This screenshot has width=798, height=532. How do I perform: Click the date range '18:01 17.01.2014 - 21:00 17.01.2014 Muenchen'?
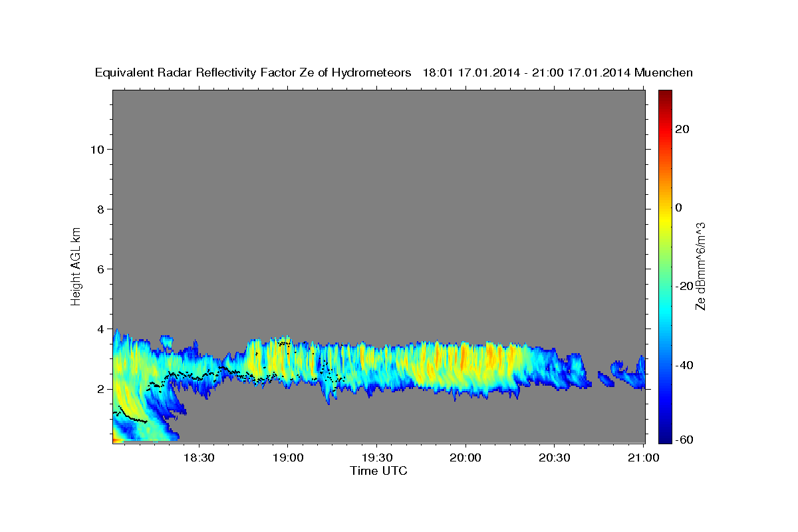coord(558,72)
